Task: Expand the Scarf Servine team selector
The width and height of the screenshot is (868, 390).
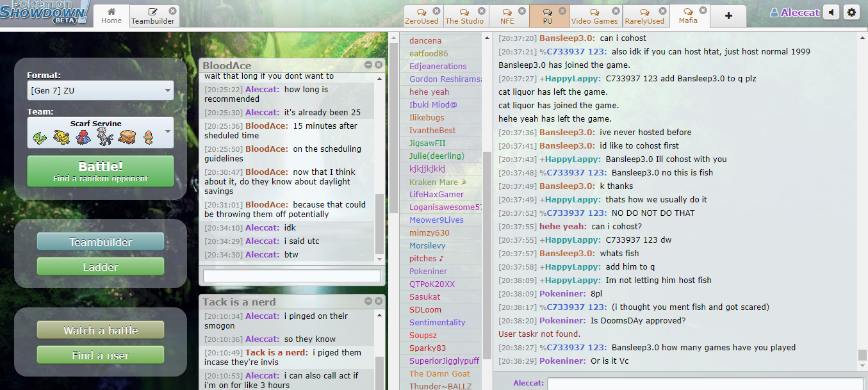Action: [x=101, y=133]
